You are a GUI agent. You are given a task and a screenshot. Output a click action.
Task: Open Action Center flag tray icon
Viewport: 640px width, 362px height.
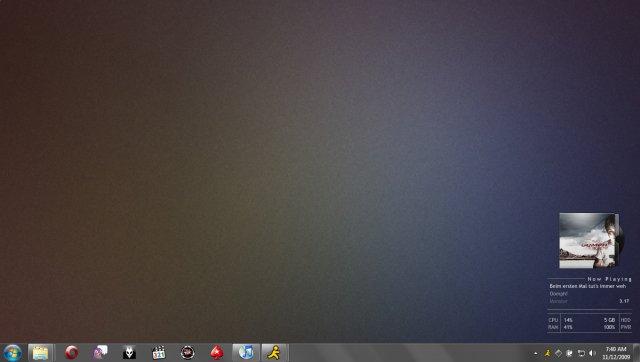tap(569, 353)
